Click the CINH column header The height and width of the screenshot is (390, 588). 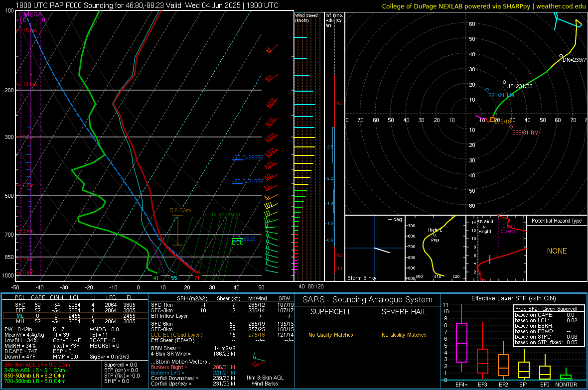point(57,297)
